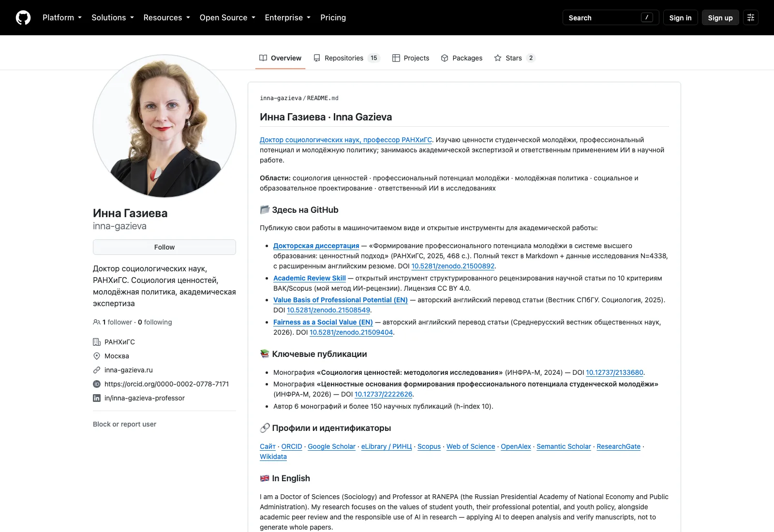This screenshot has width=774, height=532.
Task: Open the Pricing page
Action: pyautogui.click(x=333, y=17)
